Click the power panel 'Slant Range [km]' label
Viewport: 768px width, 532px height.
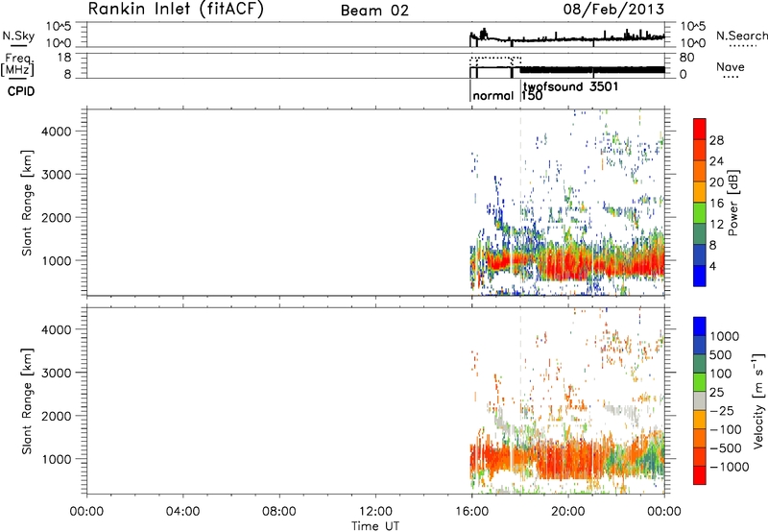[27, 203]
